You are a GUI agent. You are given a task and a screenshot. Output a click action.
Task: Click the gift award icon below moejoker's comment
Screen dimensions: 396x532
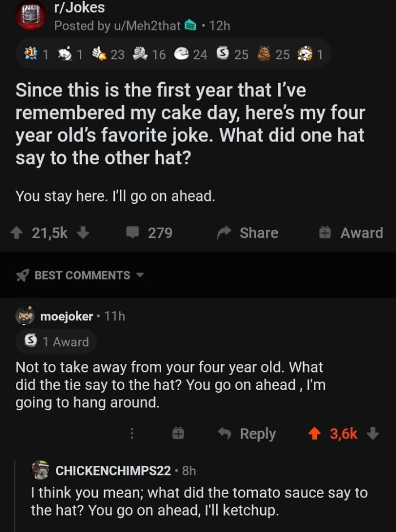pos(178,433)
